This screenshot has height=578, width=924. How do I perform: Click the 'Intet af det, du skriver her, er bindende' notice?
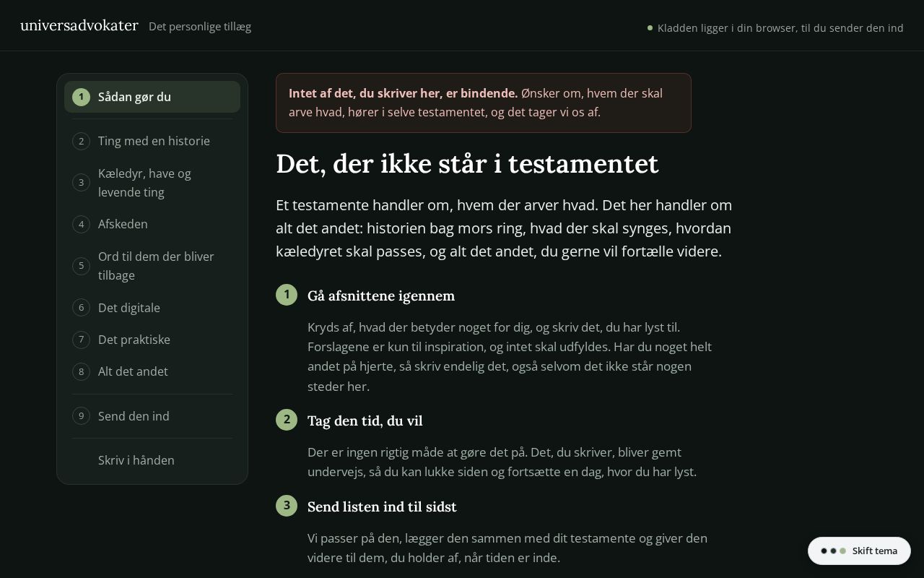[484, 103]
